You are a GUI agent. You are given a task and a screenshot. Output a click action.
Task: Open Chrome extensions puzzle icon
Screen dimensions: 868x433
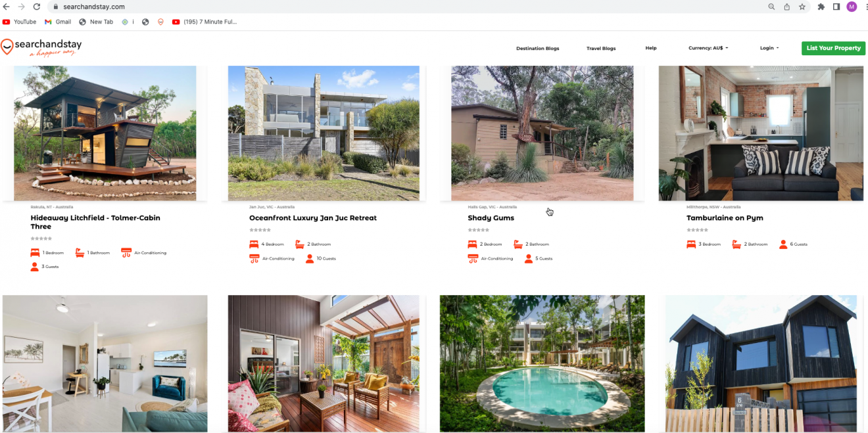(x=821, y=7)
